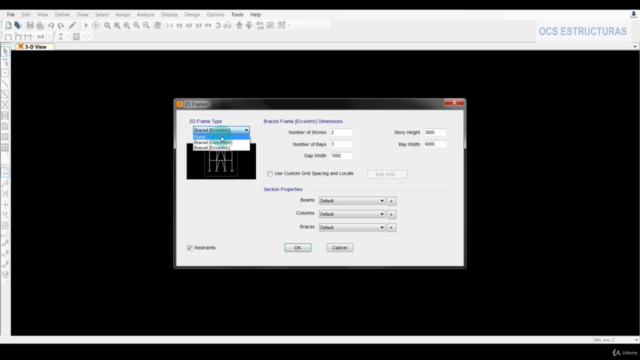Click plus button next to Beams

[391, 201]
